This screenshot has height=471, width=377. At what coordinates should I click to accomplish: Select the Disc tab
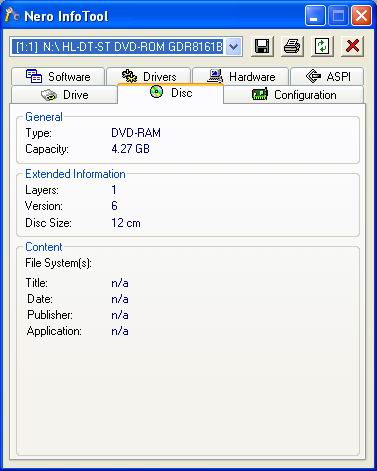(x=170, y=93)
